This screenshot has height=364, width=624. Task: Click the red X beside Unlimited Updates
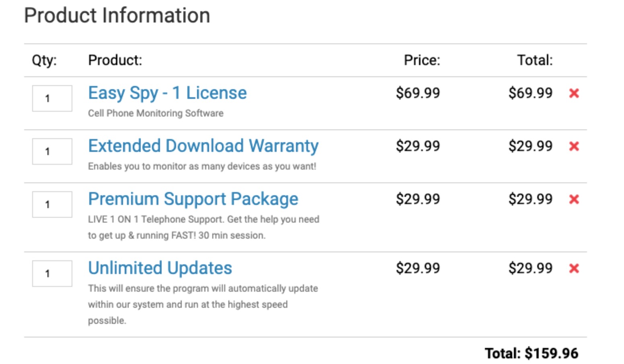(574, 268)
